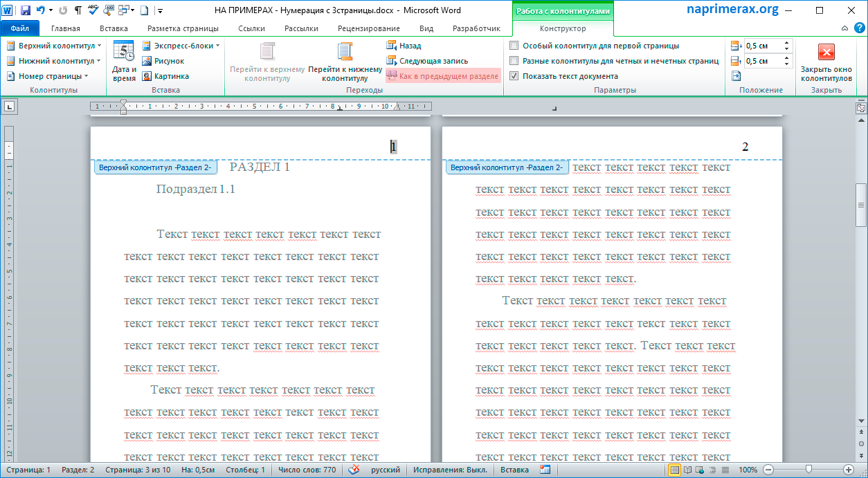Open the Файл tab
868x478 pixels.
coord(19,28)
